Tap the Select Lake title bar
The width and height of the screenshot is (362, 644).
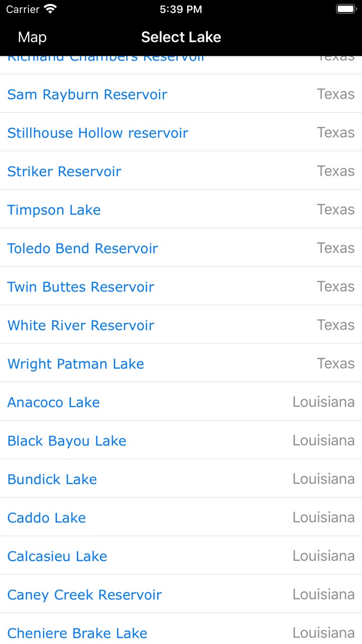tap(181, 37)
